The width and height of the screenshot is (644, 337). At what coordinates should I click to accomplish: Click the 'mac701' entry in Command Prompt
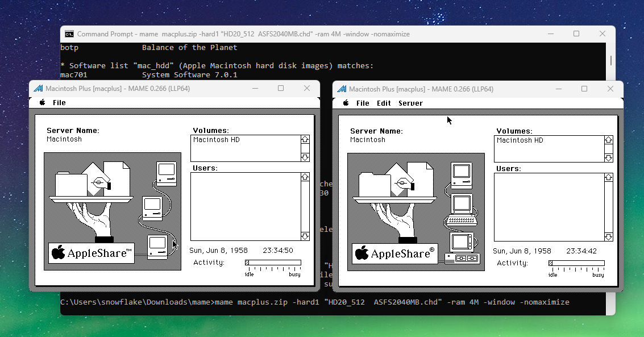point(74,74)
